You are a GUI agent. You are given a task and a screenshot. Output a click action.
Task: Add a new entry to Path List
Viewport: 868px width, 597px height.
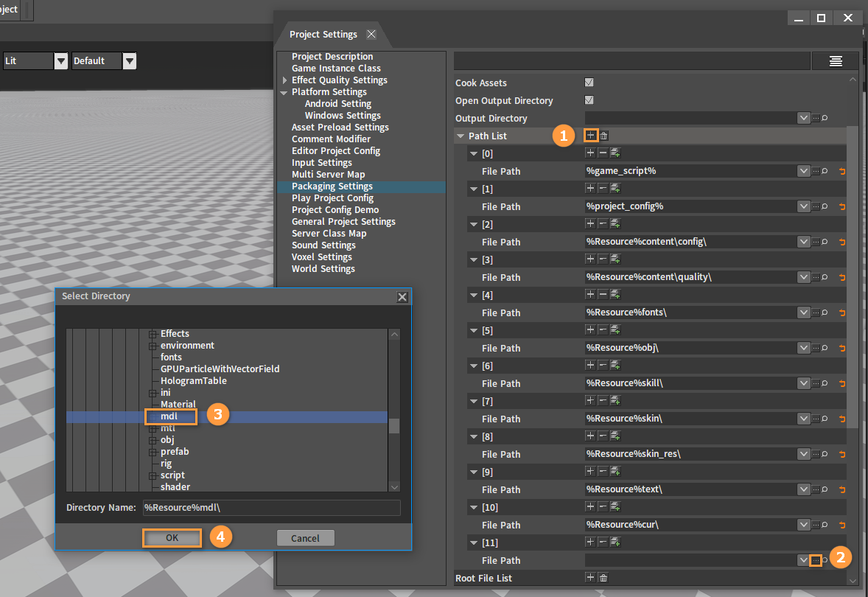pyautogui.click(x=591, y=136)
